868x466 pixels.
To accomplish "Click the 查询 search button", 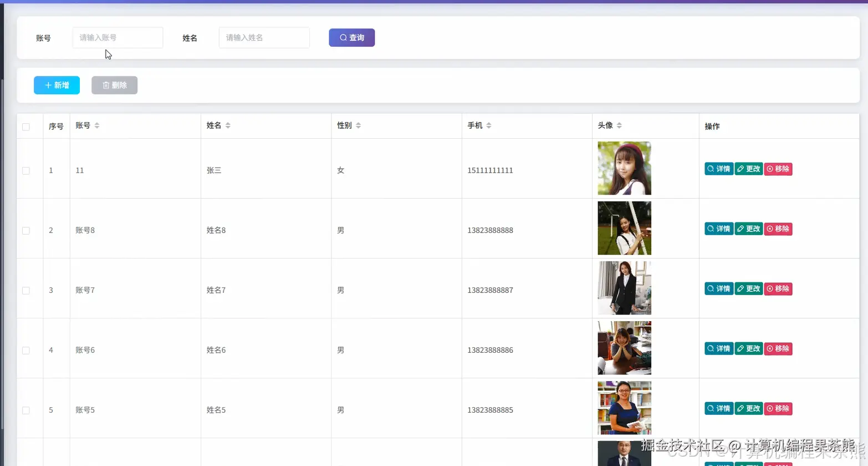I will point(352,38).
